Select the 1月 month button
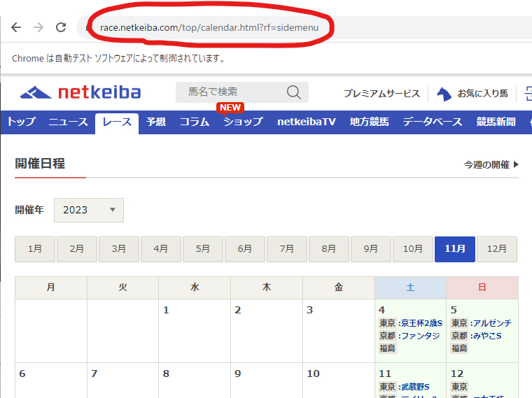The image size is (532, 398). (x=35, y=249)
